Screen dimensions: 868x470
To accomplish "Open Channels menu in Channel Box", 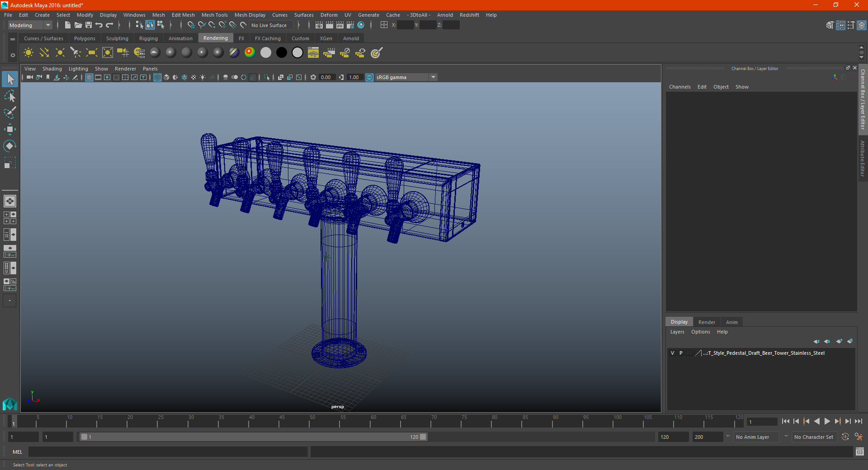I will [679, 87].
